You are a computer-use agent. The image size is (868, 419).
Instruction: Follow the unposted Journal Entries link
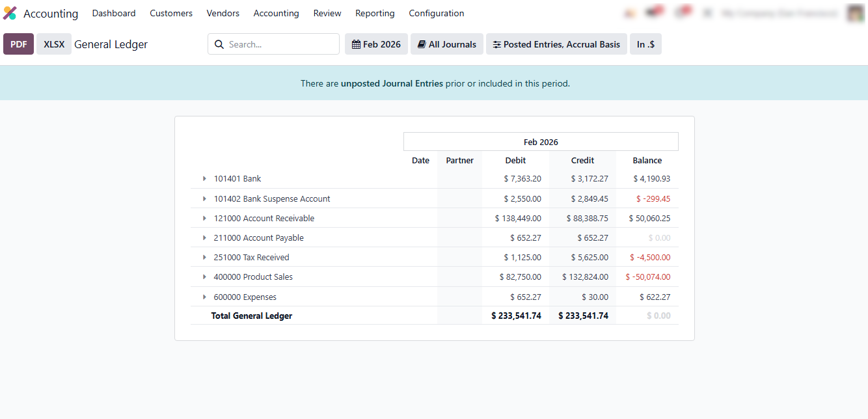tap(392, 83)
